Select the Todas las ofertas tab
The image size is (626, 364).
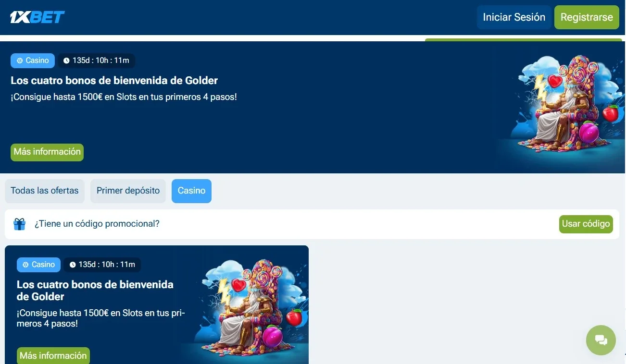45,191
